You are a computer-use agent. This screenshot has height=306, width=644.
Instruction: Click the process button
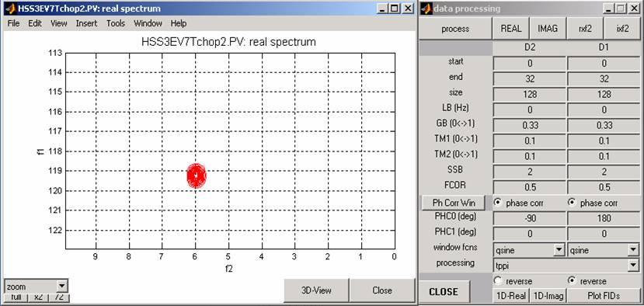pyautogui.click(x=455, y=29)
